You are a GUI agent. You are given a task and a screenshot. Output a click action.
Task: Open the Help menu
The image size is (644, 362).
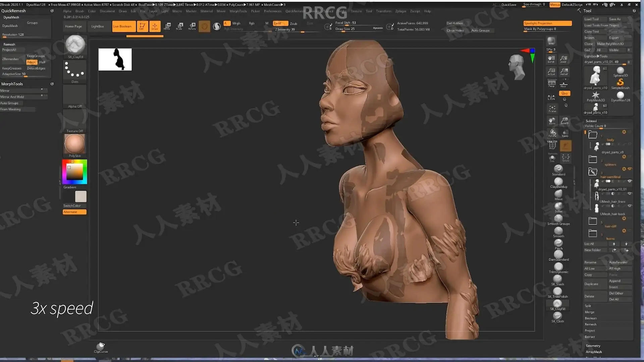[x=427, y=11]
